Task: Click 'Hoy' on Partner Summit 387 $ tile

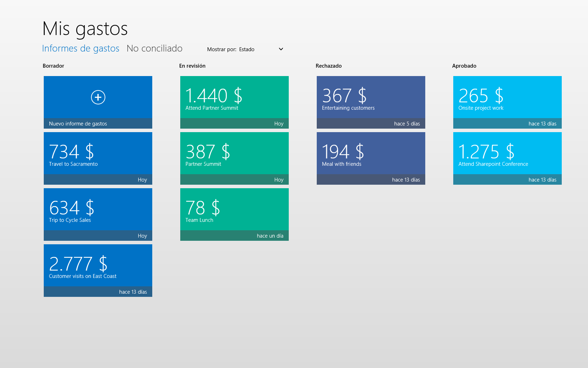Action: tap(279, 180)
